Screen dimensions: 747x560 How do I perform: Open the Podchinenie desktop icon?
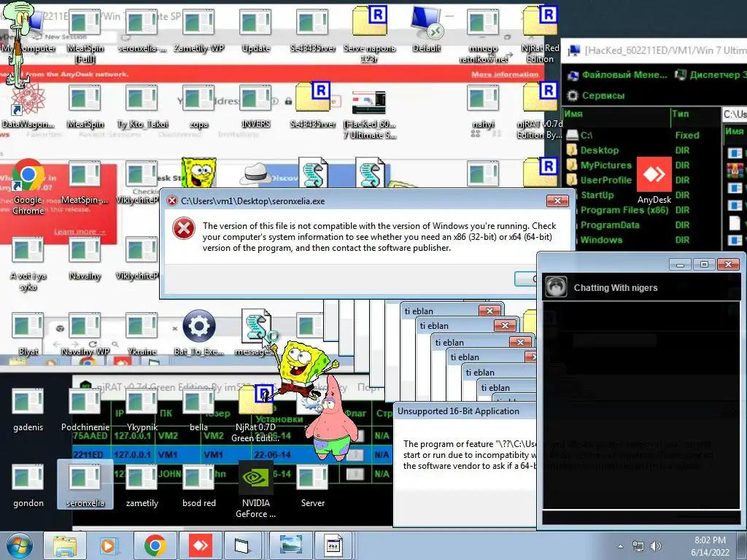point(85,410)
